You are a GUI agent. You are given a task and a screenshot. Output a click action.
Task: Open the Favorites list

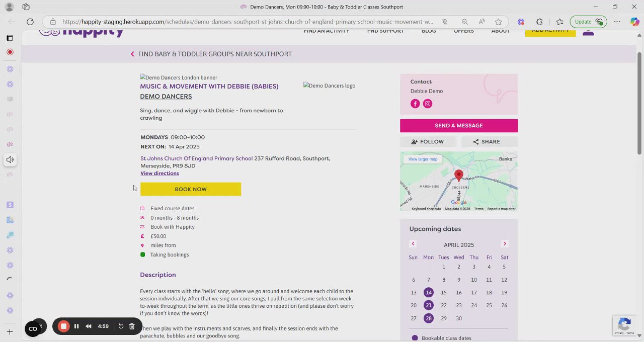[x=560, y=22]
